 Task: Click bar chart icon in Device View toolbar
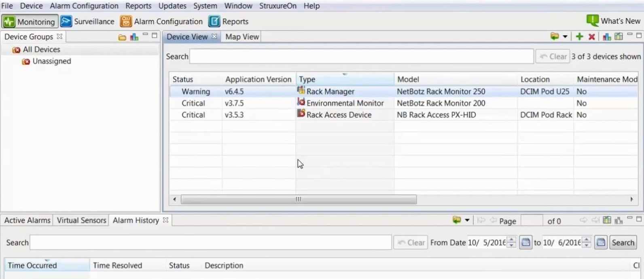pos(607,37)
